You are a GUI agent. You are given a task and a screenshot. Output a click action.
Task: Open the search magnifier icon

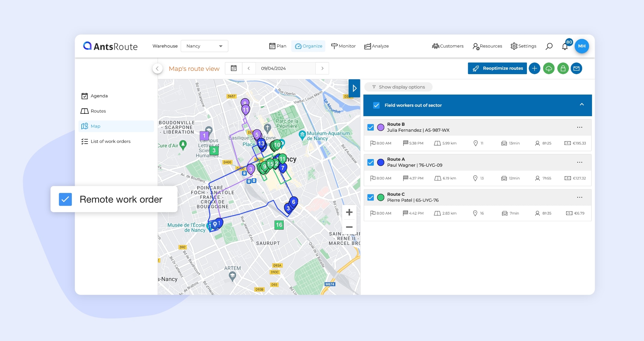[x=549, y=46]
